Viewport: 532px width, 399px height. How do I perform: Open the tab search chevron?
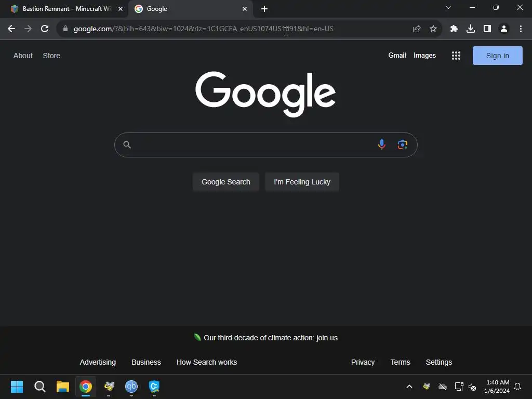click(448, 7)
